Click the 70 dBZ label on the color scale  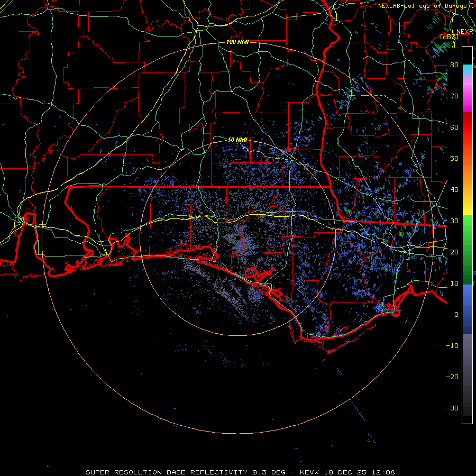pyautogui.click(x=454, y=96)
